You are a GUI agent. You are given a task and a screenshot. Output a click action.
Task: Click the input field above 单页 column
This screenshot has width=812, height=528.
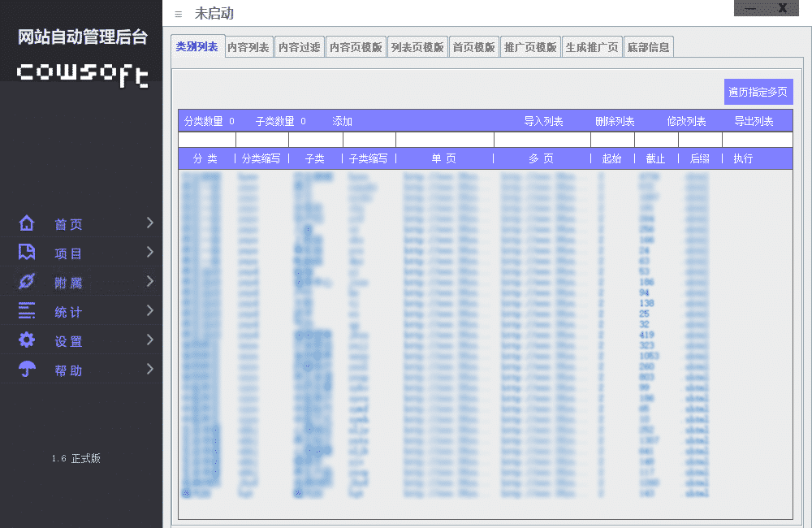[444, 140]
